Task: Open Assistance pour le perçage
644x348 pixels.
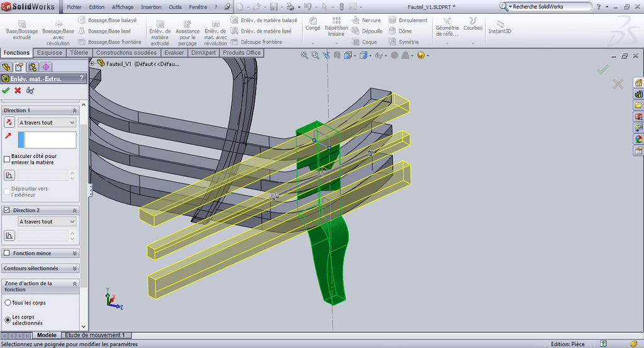Action: pos(187,32)
